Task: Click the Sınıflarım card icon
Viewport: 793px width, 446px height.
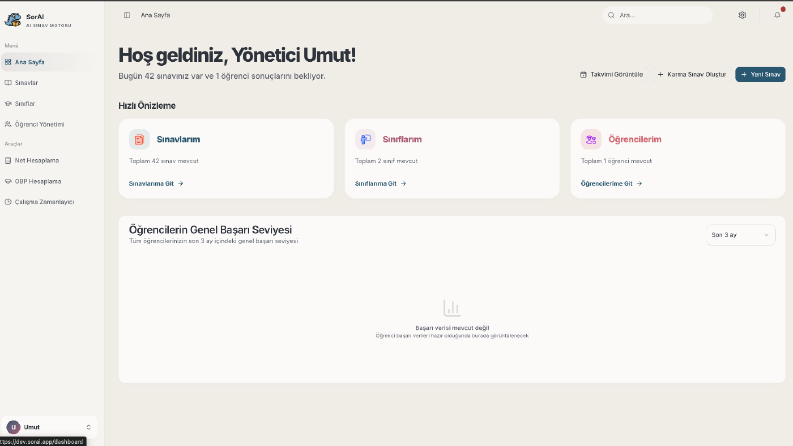Action: (365, 140)
